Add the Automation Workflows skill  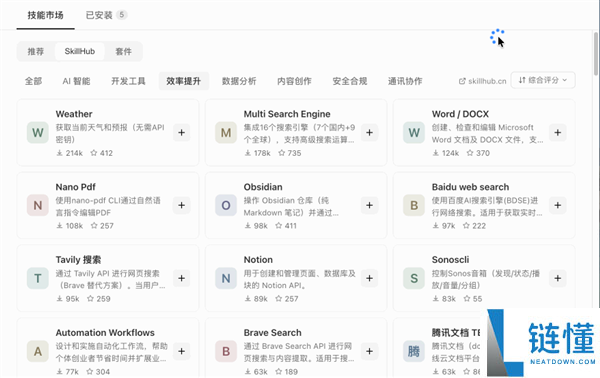click(x=181, y=351)
